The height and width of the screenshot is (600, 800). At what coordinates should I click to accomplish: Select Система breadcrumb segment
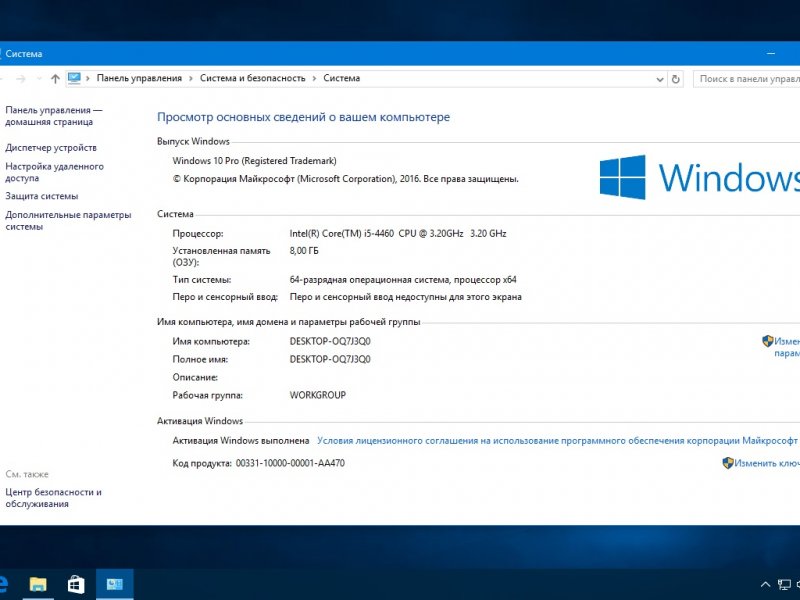341,78
